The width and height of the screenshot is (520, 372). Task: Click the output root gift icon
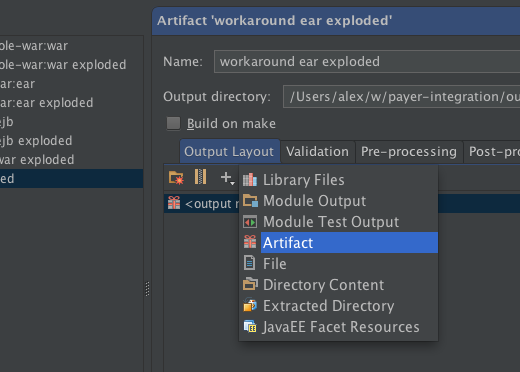174,203
